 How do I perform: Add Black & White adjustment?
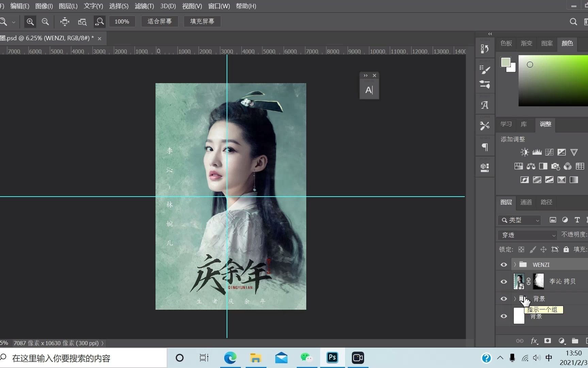click(x=543, y=166)
